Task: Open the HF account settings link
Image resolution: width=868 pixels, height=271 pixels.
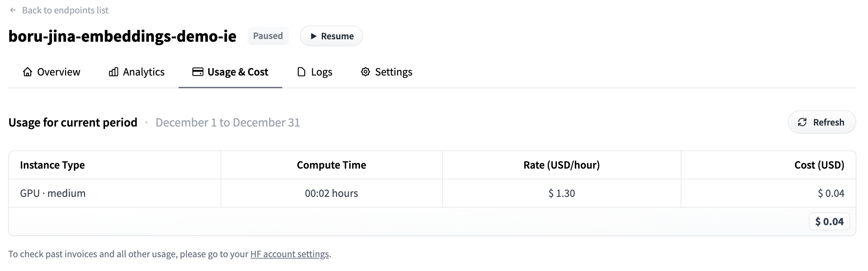Action: tap(289, 254)
